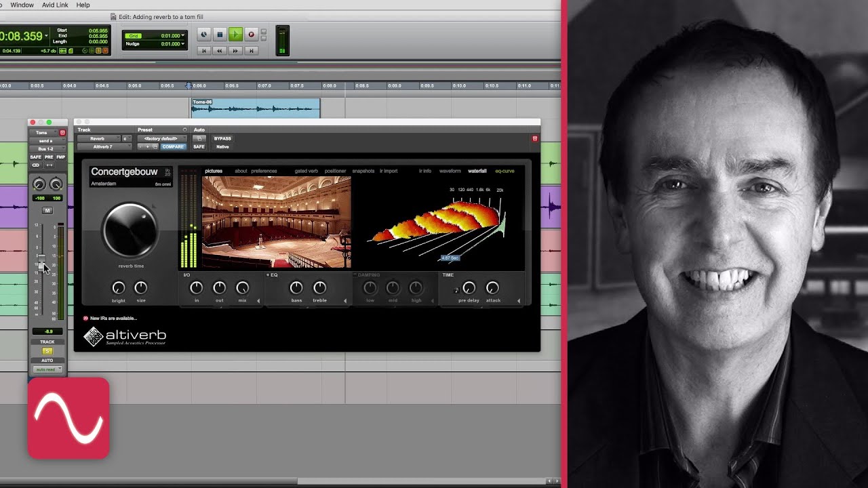Screen dimensions: 868x488
Task: Toggle PRE fader on the Toms send
Action: click(49, 157)
